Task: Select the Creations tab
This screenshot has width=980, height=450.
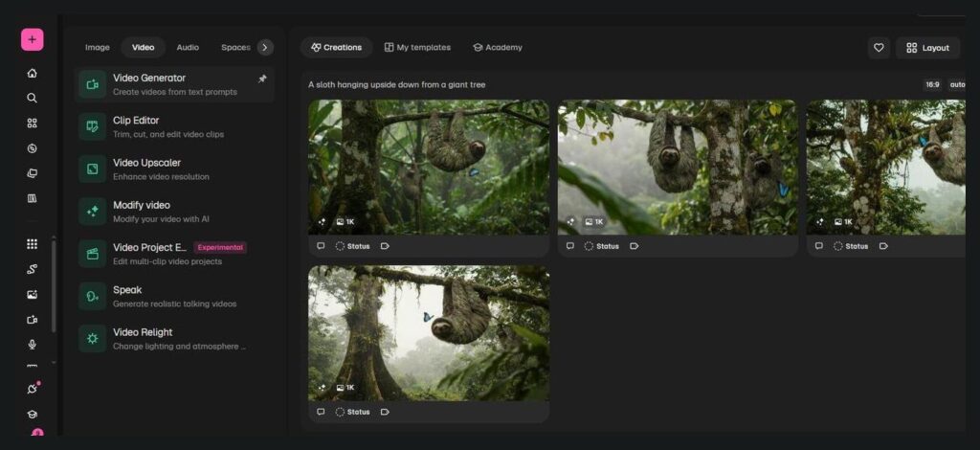Action: tap(336, 48)
